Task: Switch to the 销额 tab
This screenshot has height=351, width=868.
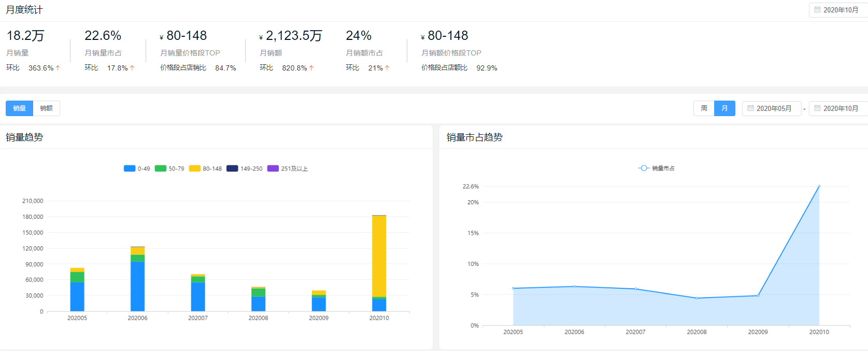Action: coord(47,108)
